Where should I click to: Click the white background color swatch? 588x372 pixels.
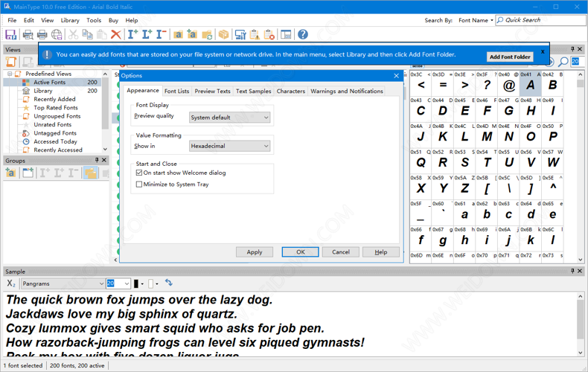pyautogui.click(x=151, y=284)
